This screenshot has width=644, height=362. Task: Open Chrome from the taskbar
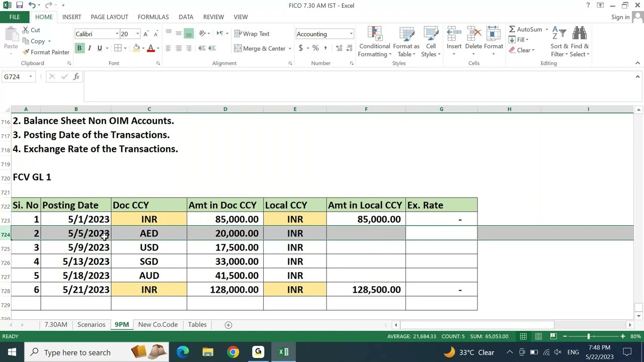click(233, 352)
